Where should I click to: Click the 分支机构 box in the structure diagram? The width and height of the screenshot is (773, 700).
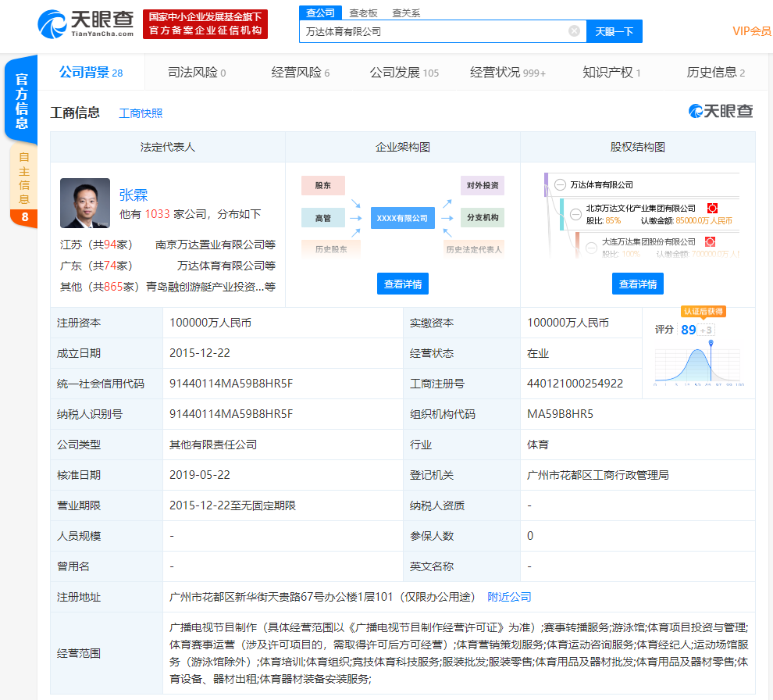point(482,217)
